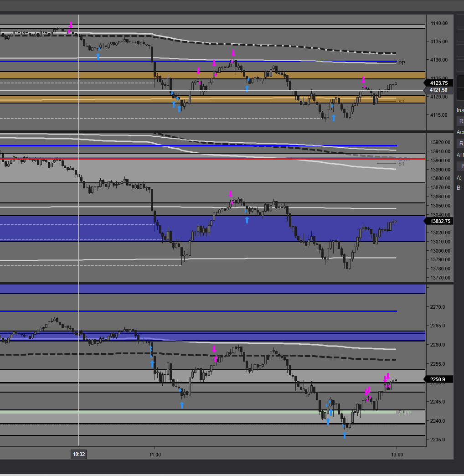Click the second icon in the right toolbar column

(x=460, y=35)
